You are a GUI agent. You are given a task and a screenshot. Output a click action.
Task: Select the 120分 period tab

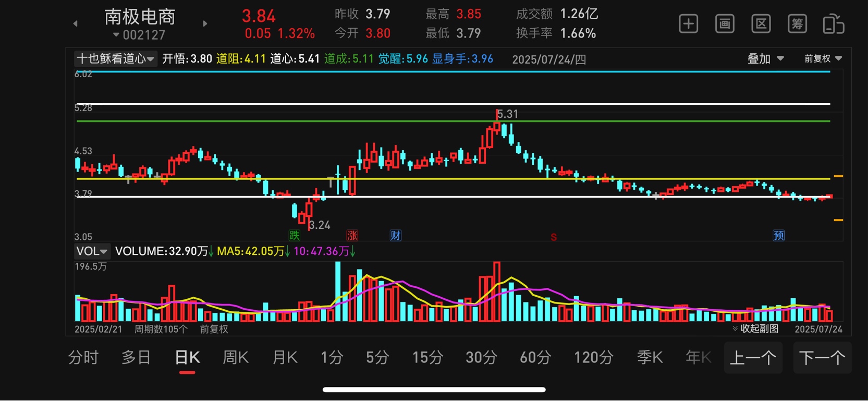(x=593, y=358)
